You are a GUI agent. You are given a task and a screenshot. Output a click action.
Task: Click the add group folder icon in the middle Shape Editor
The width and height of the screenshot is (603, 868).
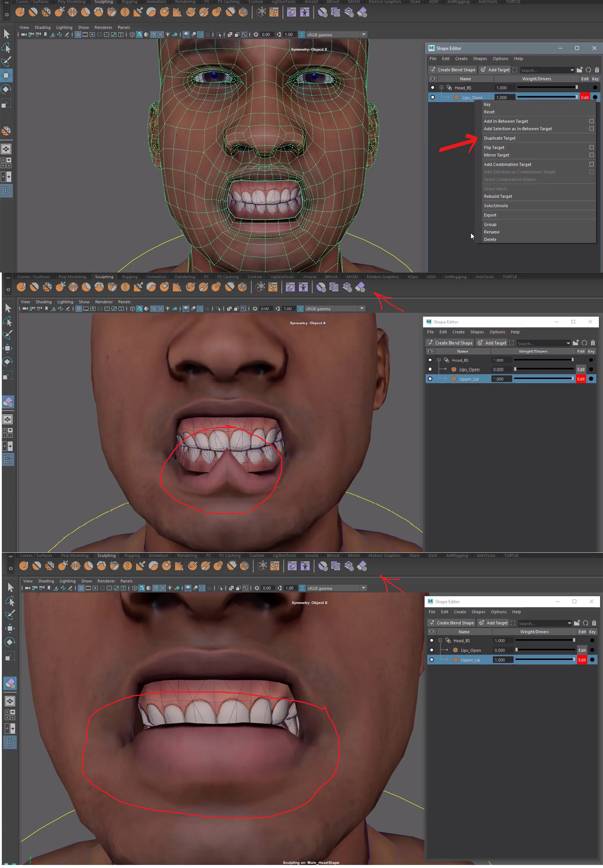pyautogui.click(x=576, y=343)
